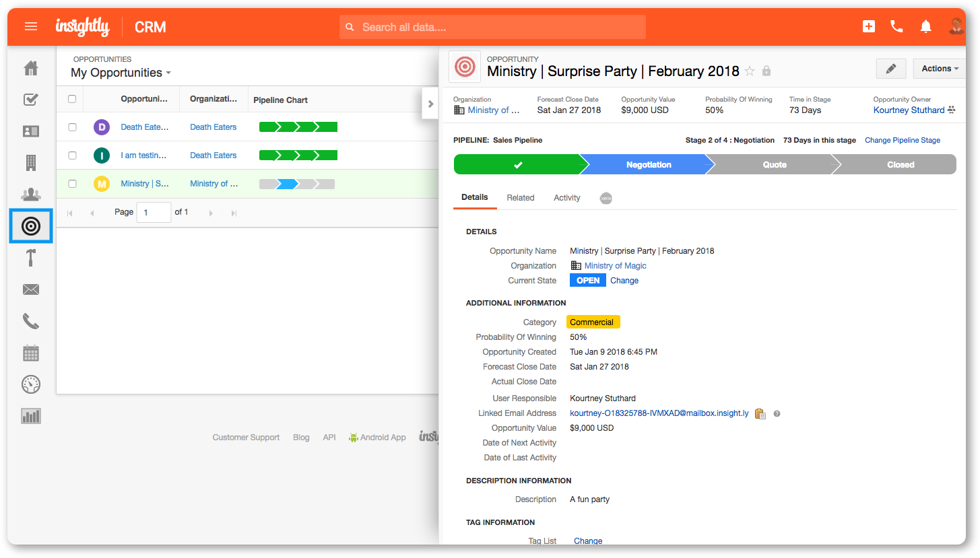Collapse the opportunity detail panel arrow
This screenshot has height=558, width=980.
point(430,104)
